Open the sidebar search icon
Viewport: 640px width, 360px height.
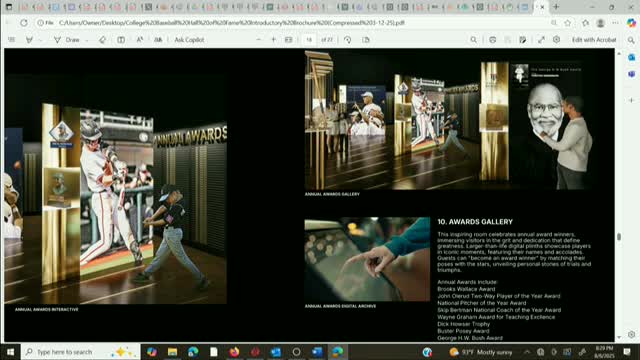631,40
